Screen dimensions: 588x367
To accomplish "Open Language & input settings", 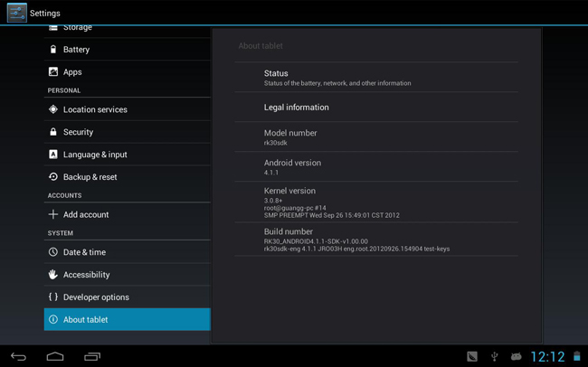I will pyautogui.click(x=128, y=154).
